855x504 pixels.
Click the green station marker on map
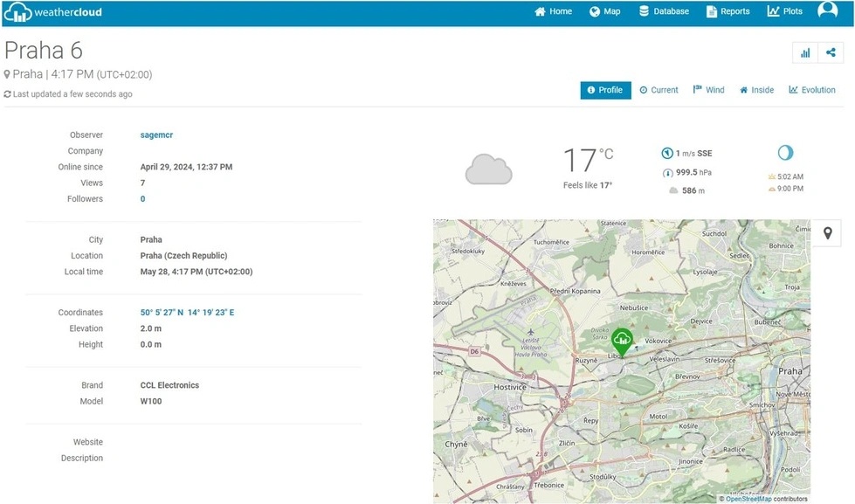pyautogui.click(x=622, y=341)
